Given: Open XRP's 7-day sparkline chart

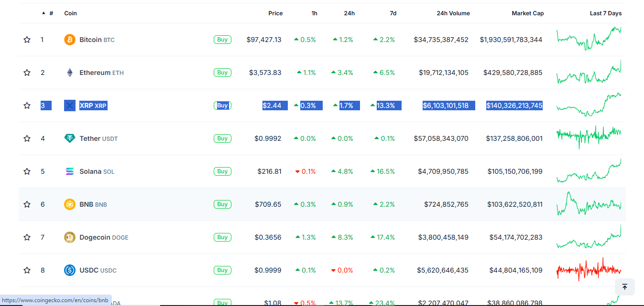Looking at the screenshot, I should [589, 105].
